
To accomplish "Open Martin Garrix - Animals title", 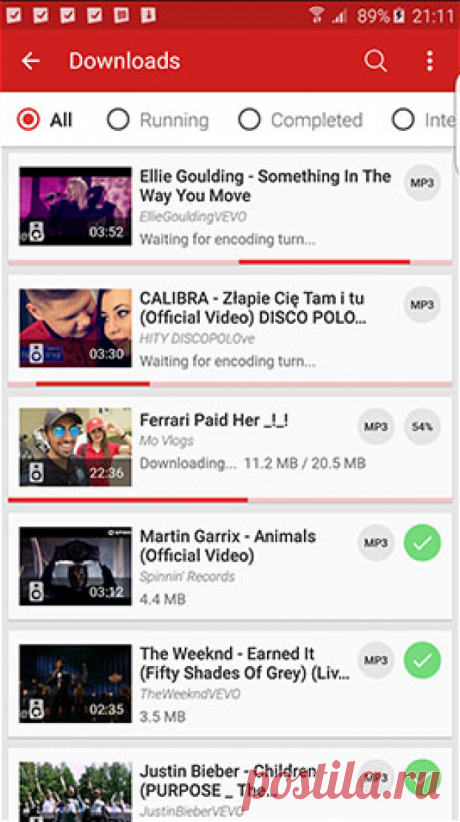I will 228,546.
